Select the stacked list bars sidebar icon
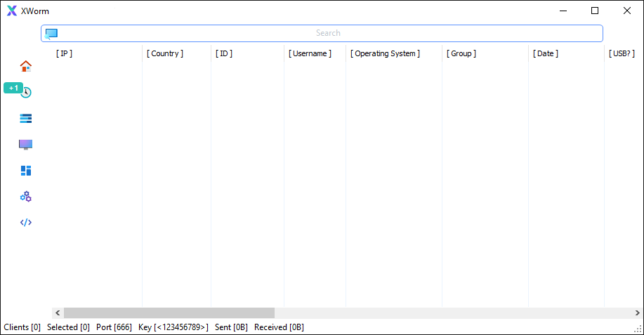 (x=26, y=118)
